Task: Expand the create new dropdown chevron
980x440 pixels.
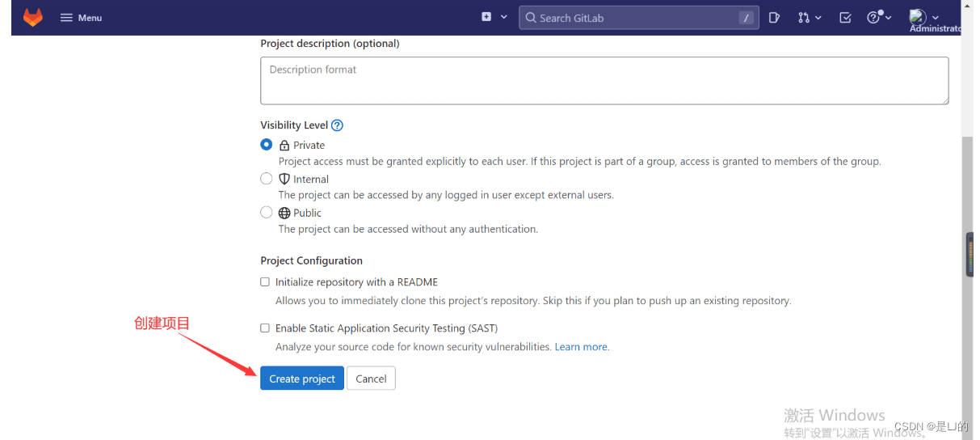Action: [x=504, y=17]
